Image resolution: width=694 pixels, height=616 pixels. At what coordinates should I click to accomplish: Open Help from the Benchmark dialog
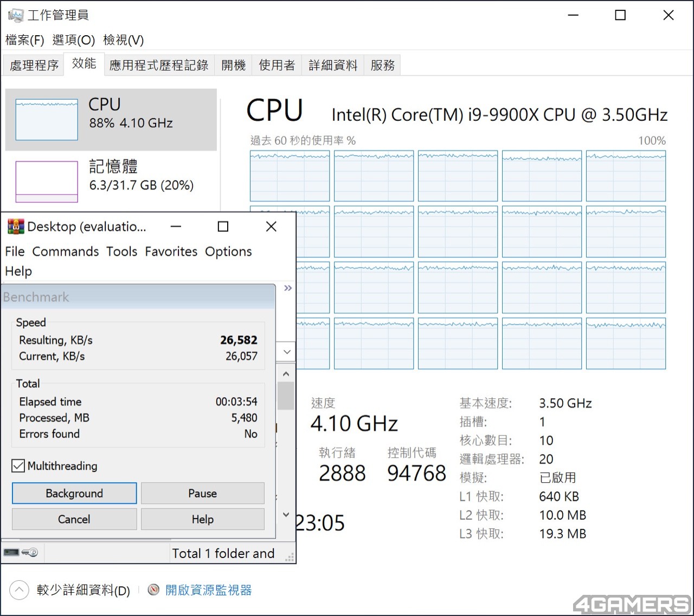(x=203, y=519)
